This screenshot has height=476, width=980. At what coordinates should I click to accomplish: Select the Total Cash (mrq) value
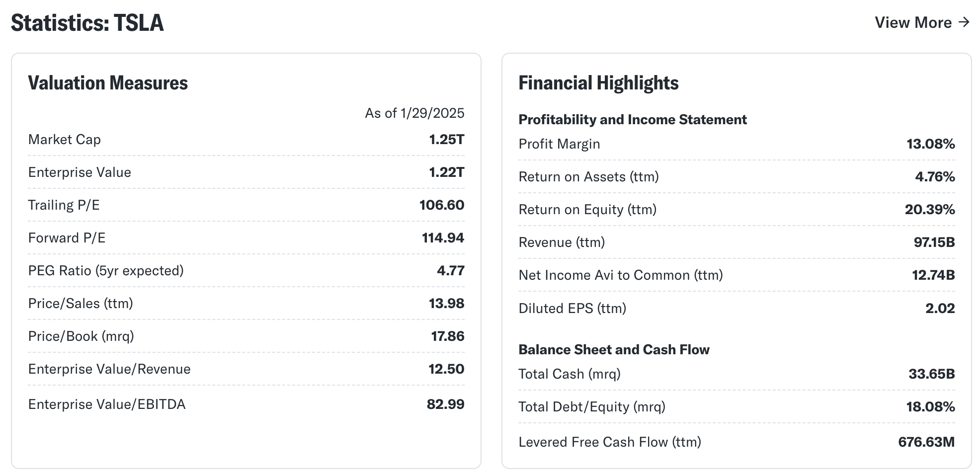pyautogui.click(x=932, y=374)
